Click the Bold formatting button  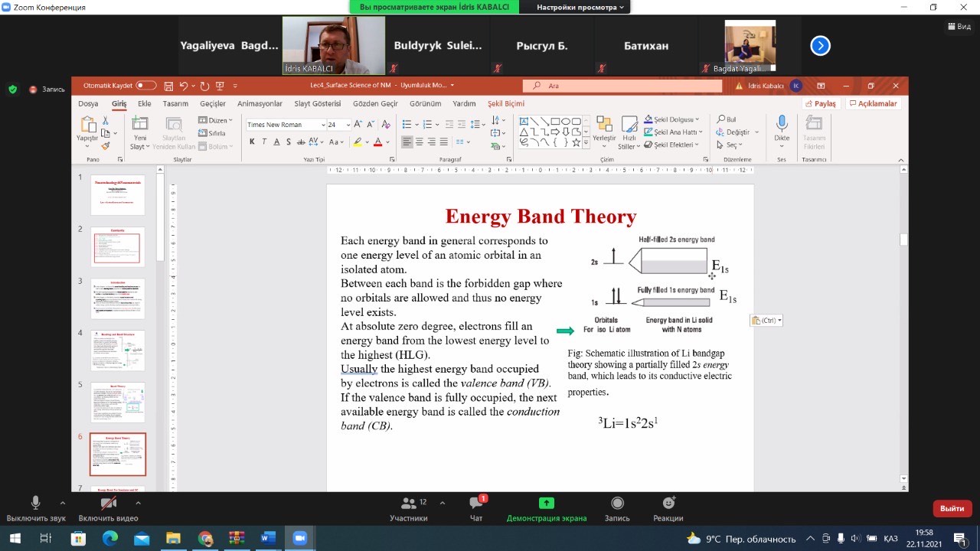point(252,142)
